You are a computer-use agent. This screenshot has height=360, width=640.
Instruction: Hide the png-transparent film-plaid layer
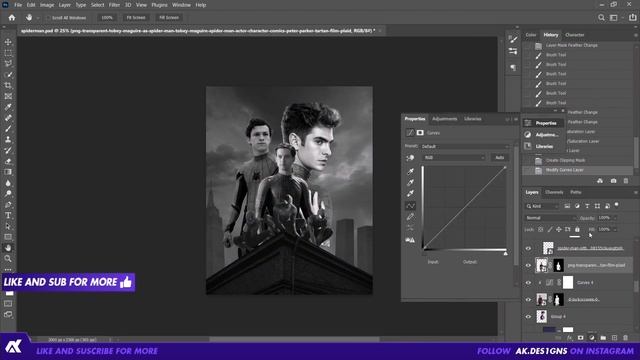click(528, 265)
